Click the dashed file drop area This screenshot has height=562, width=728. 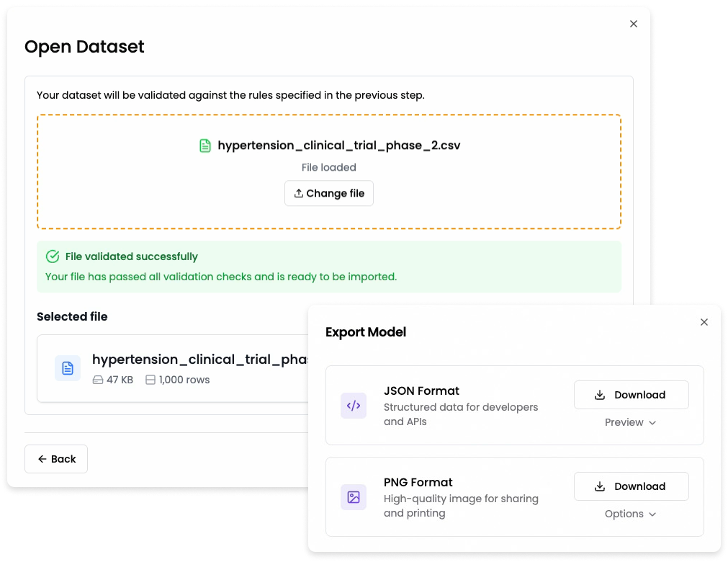click(328, 172)
